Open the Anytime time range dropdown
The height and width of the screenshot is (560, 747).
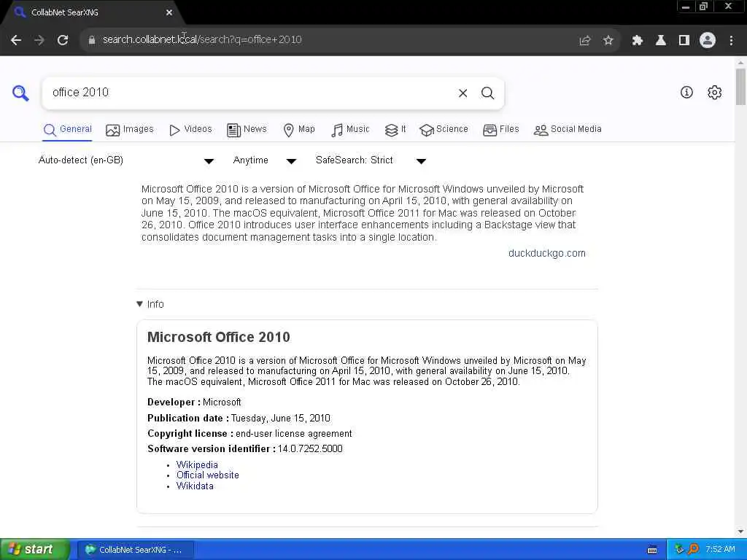pyautogui.click(x=265, y=160)
